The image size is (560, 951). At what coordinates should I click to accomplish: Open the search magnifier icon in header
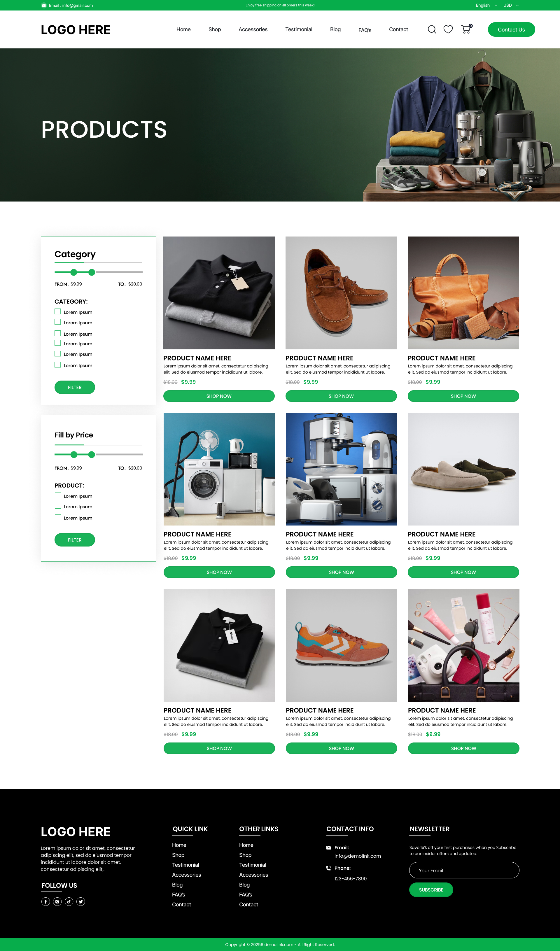click(432, 29)
